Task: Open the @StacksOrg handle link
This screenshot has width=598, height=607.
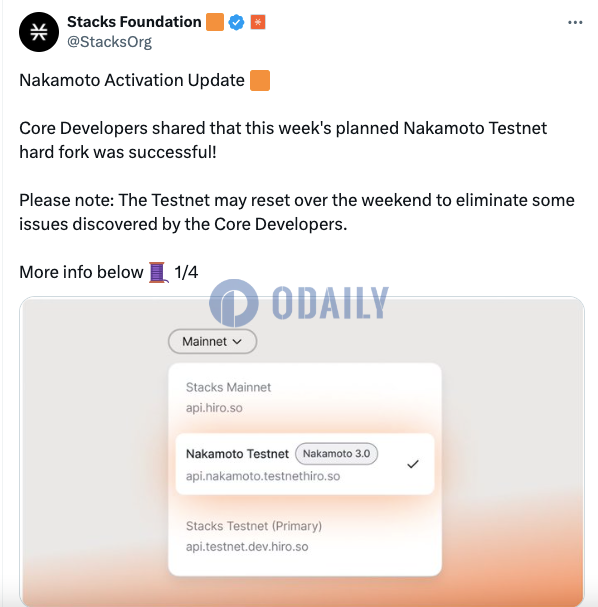Action: (110, 42)
